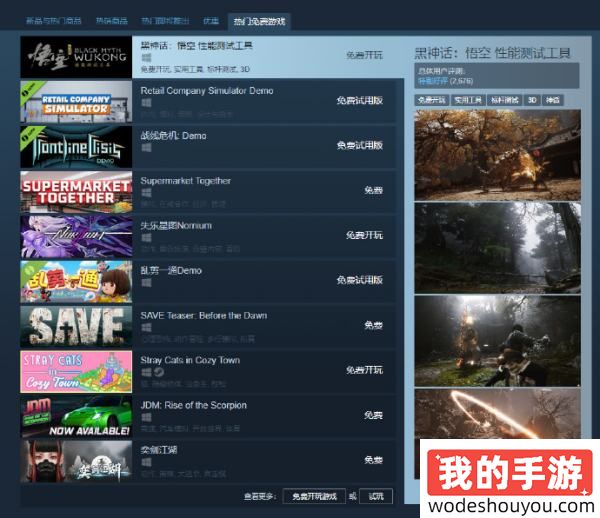
Task: Click 免费 price for JDM: Rise of the Scorpion
Action: 373,415
